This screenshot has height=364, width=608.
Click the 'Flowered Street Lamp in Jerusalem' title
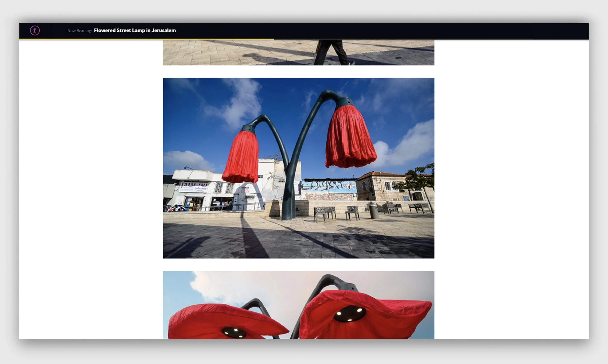coord(135,30)
